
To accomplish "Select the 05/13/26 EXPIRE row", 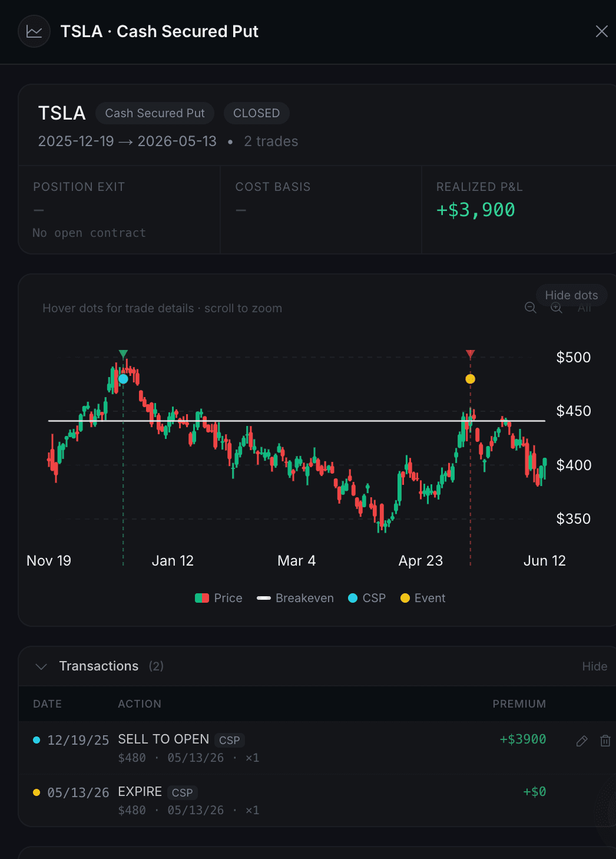I will click(x=317, y=801).
